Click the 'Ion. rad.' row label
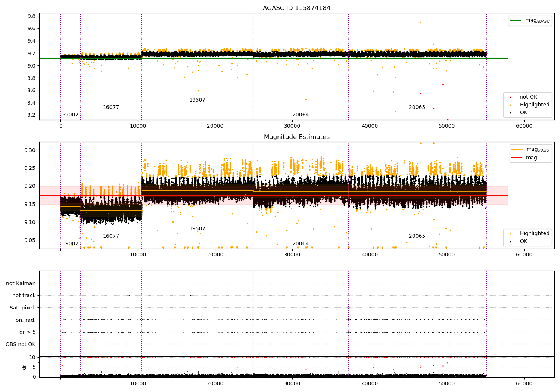Image resolution: width=560 pixels, height=392 pixels. 25,320
